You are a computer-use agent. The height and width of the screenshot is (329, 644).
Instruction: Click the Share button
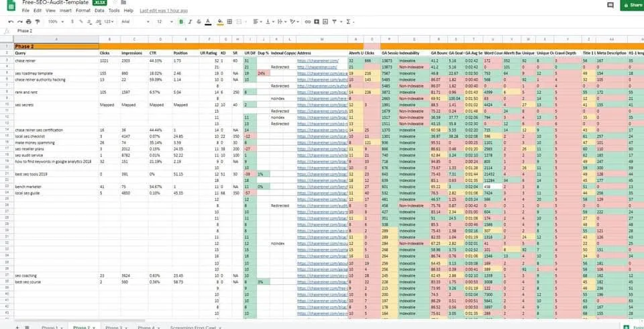632,5
